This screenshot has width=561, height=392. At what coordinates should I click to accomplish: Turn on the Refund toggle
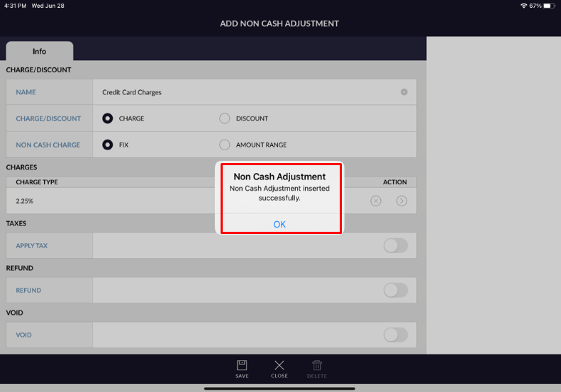coord(395,290)
